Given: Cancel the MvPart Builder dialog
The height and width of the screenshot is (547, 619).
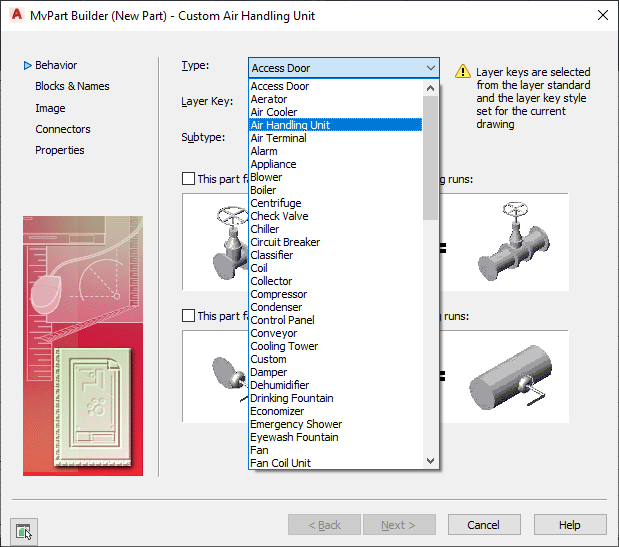Looking at the screenshot, I should pos(484,525).
